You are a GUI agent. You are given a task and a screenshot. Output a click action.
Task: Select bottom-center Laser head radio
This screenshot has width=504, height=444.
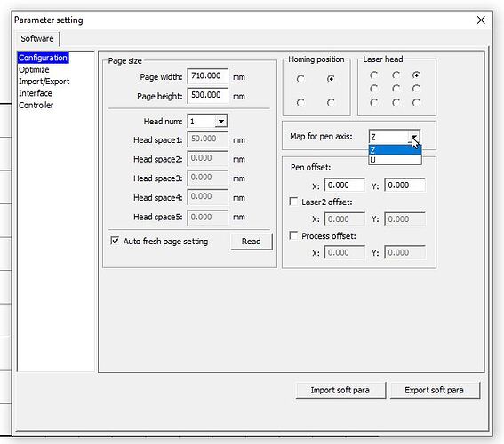tap(396, 102)
